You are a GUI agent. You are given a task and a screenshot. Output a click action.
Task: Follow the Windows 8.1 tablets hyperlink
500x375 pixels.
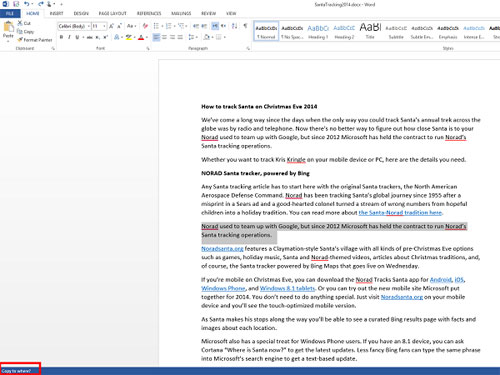click(287, 288)
